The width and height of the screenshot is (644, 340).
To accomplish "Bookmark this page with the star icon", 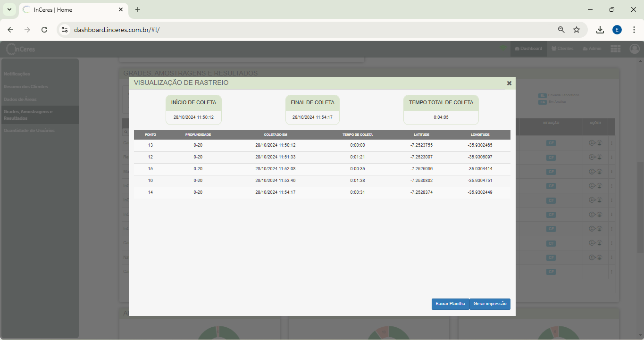I will (x=577, y=30).
